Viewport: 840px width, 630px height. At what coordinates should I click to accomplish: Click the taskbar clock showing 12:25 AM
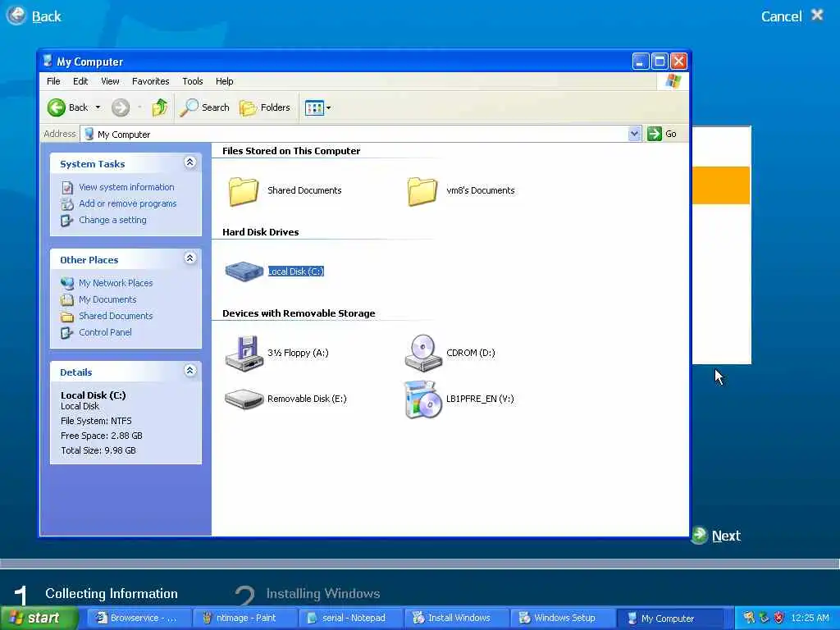coord(810,618)
